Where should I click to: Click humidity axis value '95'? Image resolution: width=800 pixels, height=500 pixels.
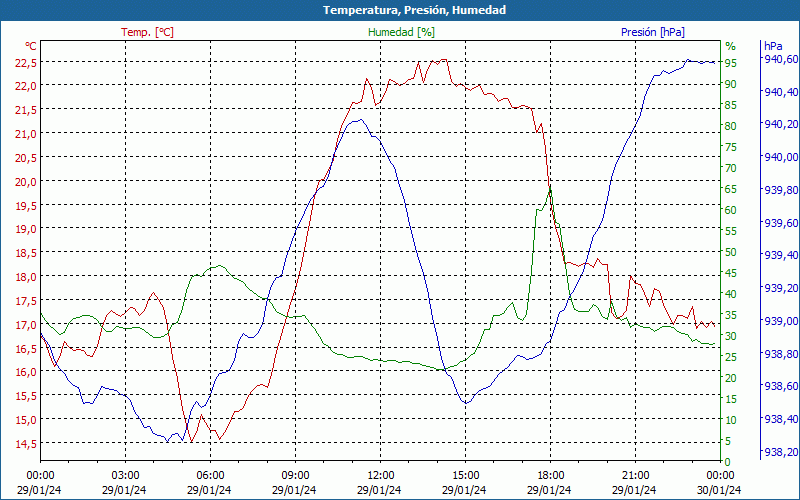tap(731, 63)
